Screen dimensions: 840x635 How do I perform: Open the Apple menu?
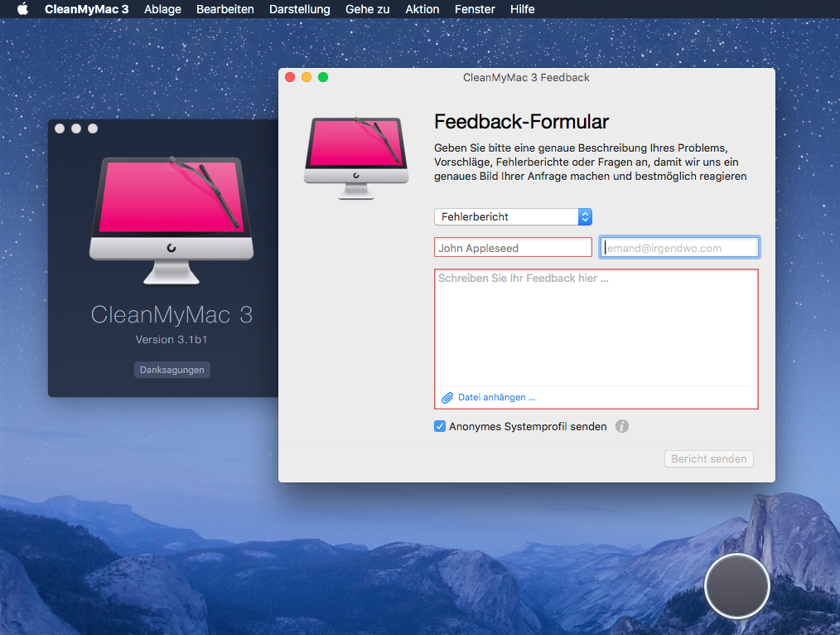[x=22, y=9]
